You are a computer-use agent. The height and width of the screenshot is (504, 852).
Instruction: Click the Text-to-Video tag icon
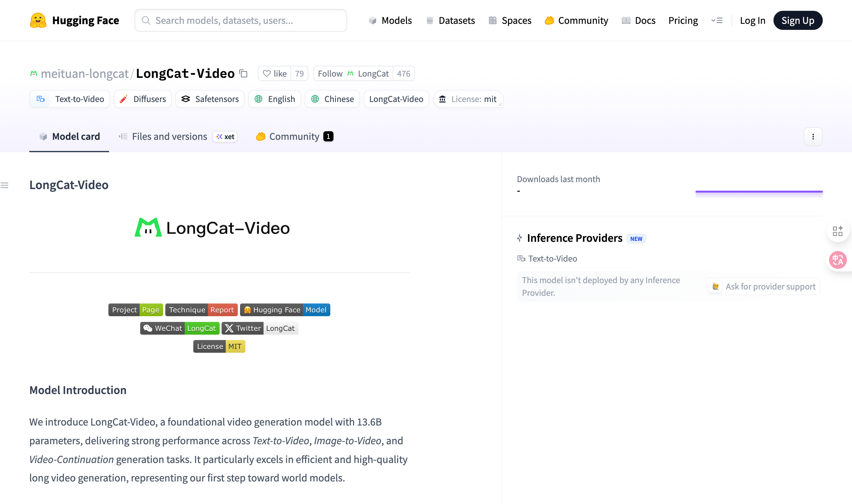[41, 99]
